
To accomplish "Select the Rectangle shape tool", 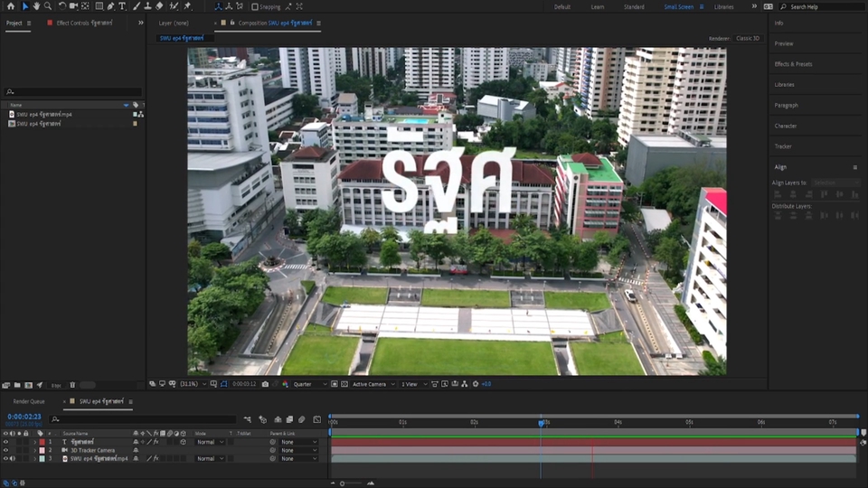I will pyautogui.click(x=99, y=6).
